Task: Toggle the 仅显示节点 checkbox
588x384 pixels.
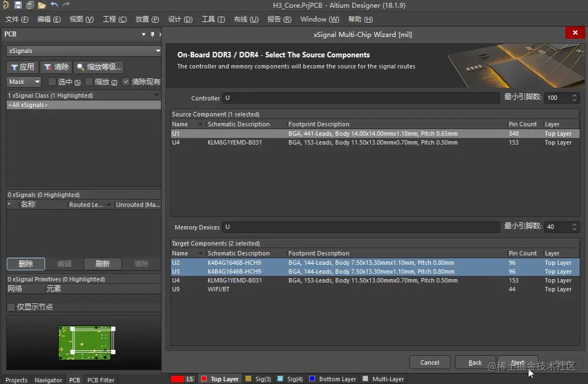Action: point(11,307)
